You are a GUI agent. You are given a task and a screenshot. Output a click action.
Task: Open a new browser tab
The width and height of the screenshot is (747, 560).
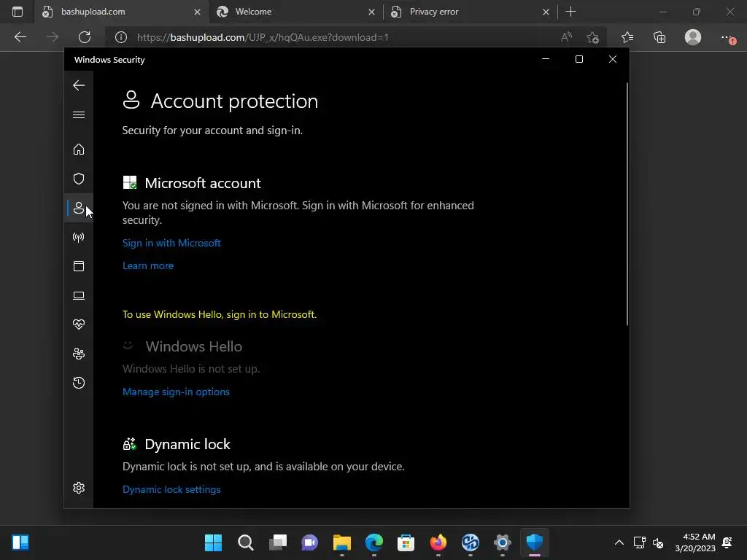570,12
